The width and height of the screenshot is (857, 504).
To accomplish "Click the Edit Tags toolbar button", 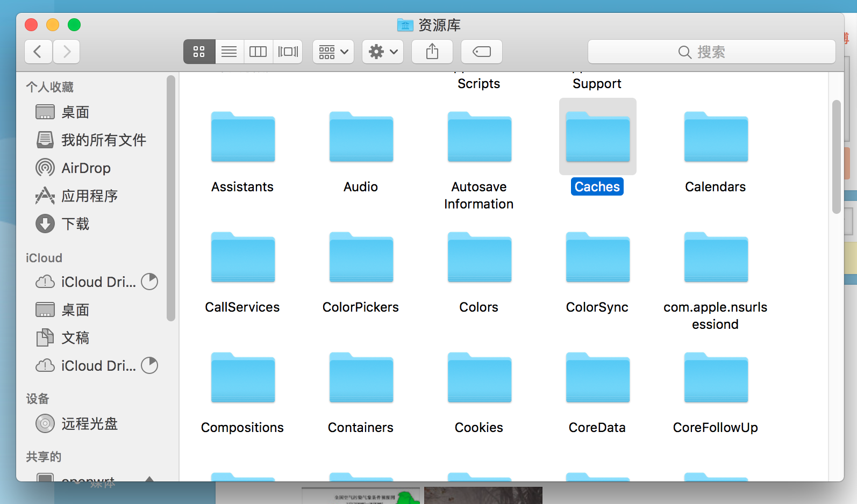I will tap(482, 52).
